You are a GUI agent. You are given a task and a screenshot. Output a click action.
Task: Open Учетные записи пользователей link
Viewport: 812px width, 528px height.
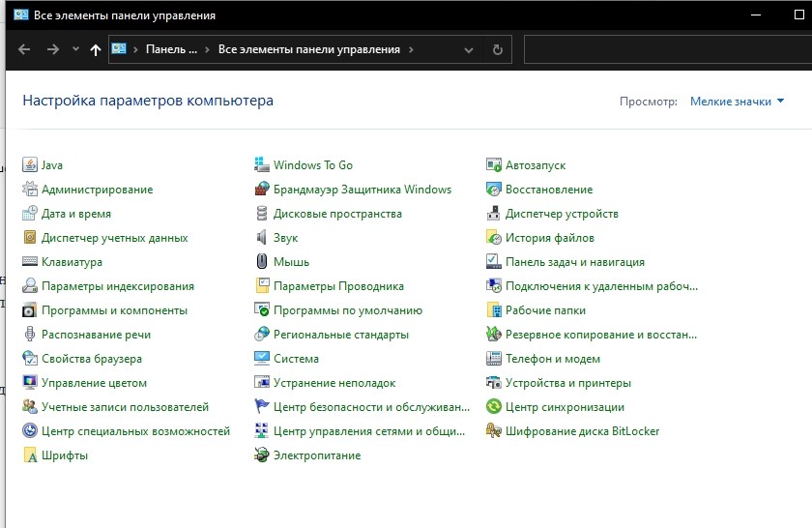[x=125, y=407]
